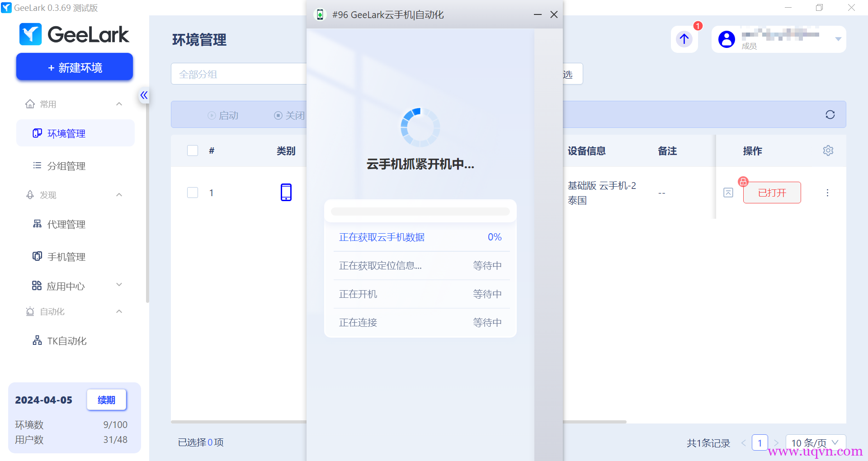Click the 续期 renew button
The width and height of the screenshot is (868, 461).
click(106, 400)
